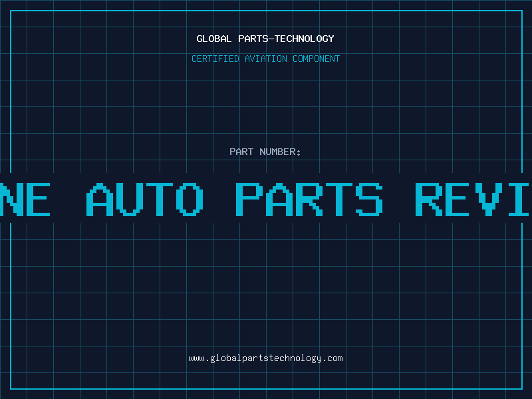Click the word PART in the label
Screen dimensions: 532x399
(x=241, y=152)
